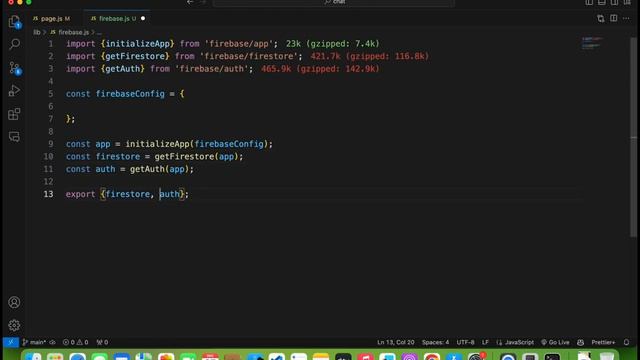640x360 pixels.
Task: Click the firebaseConfig declaration on line 5
Action: tap(130, 94)
